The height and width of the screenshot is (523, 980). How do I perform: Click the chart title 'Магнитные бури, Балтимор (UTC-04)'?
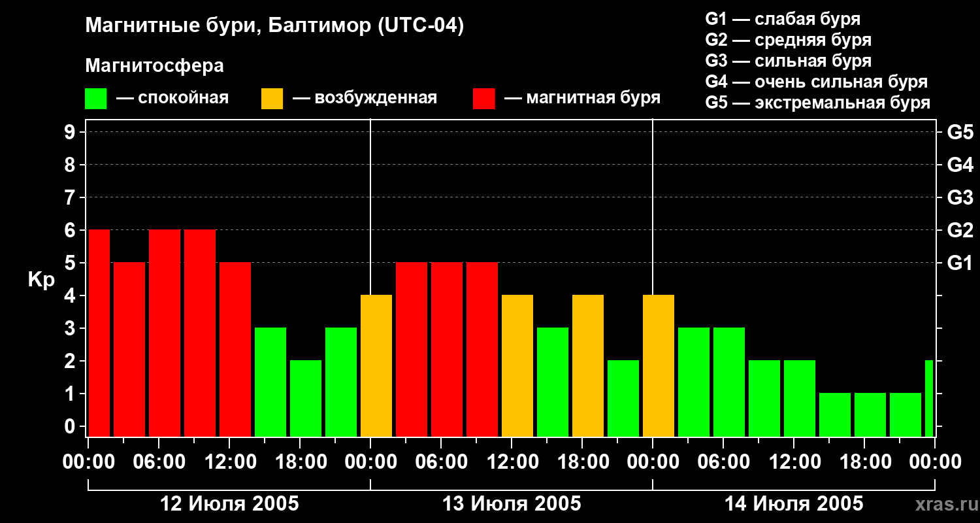click(274, 27)
